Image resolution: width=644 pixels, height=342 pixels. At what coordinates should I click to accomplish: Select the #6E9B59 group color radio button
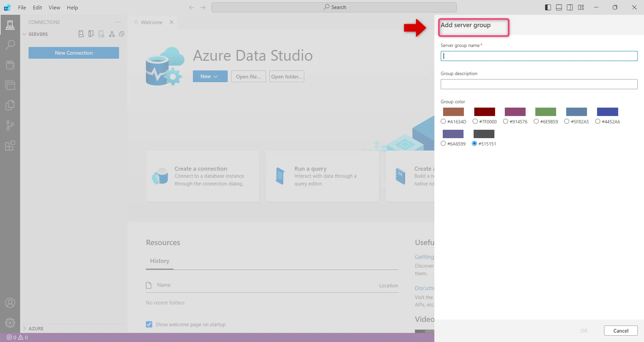pyautogui.click(x=536, y=121)
